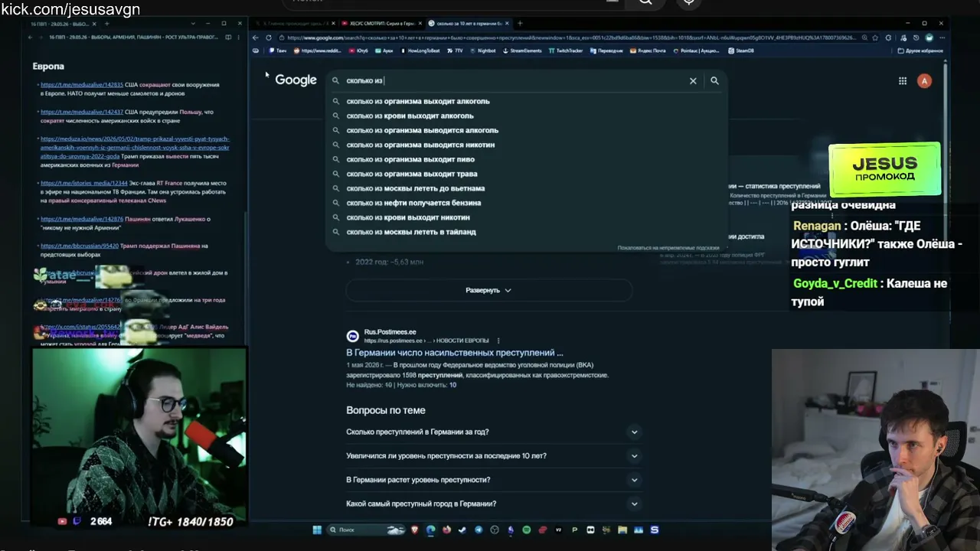Click inside the Google search input
The height and width of the screenshot is (551, 980).
click(x=513, y=80)
